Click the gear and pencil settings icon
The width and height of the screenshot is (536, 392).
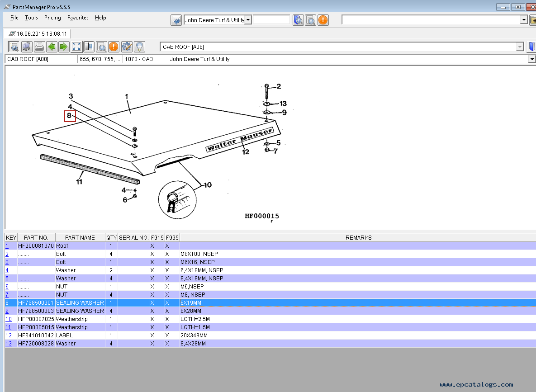click(x=127, y=47)
